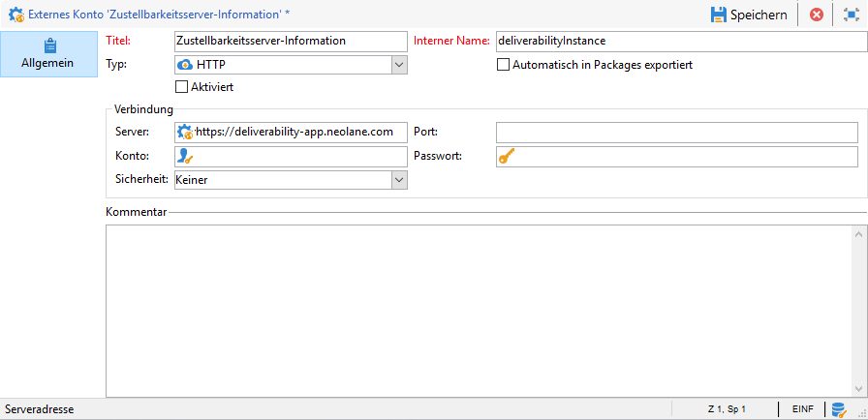This screenshot has width=868, height=420.
Task: Save with the Speichern button
Action: coord(749,15)
